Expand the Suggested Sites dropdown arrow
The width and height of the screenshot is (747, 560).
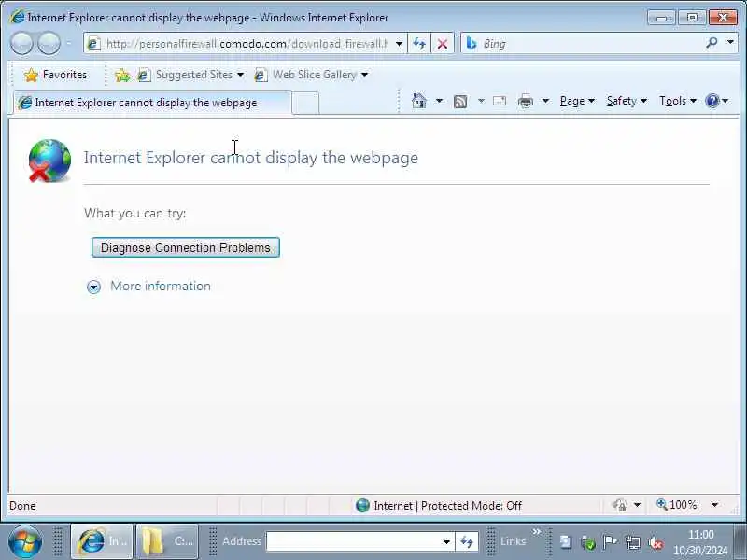240,75
